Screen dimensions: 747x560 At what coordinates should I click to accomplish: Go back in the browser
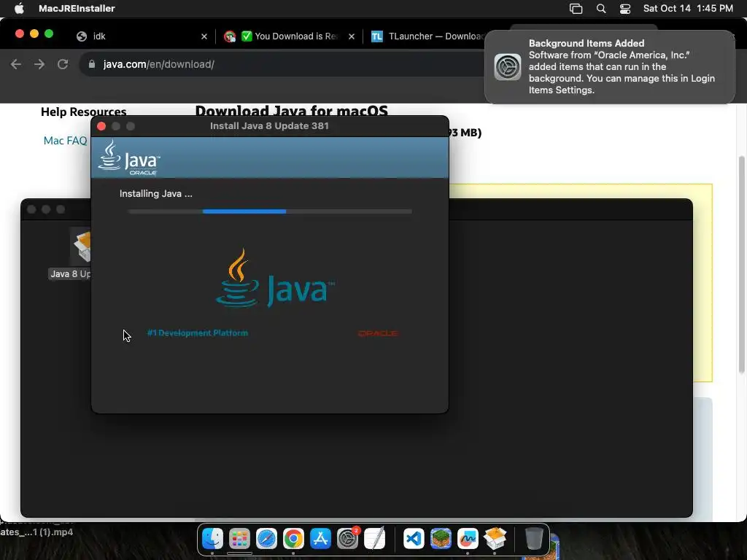[16, 64]
